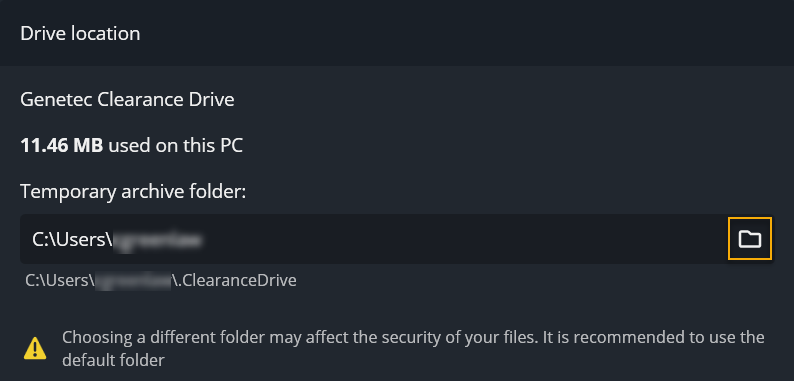The width and height of the screenshot is (794, 381).
Task: Click the bold 11.46 MB value
Action: [x=61, y=146]
